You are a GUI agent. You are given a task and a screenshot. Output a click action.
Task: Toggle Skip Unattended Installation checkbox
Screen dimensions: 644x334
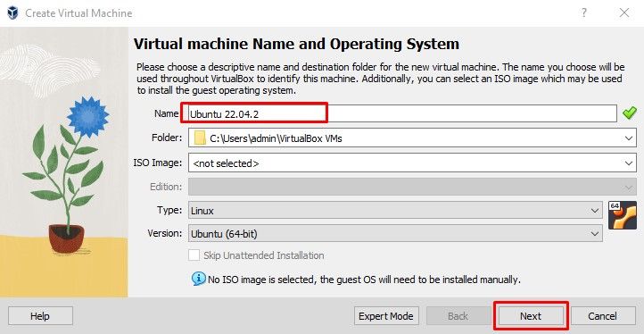[194, 255]
